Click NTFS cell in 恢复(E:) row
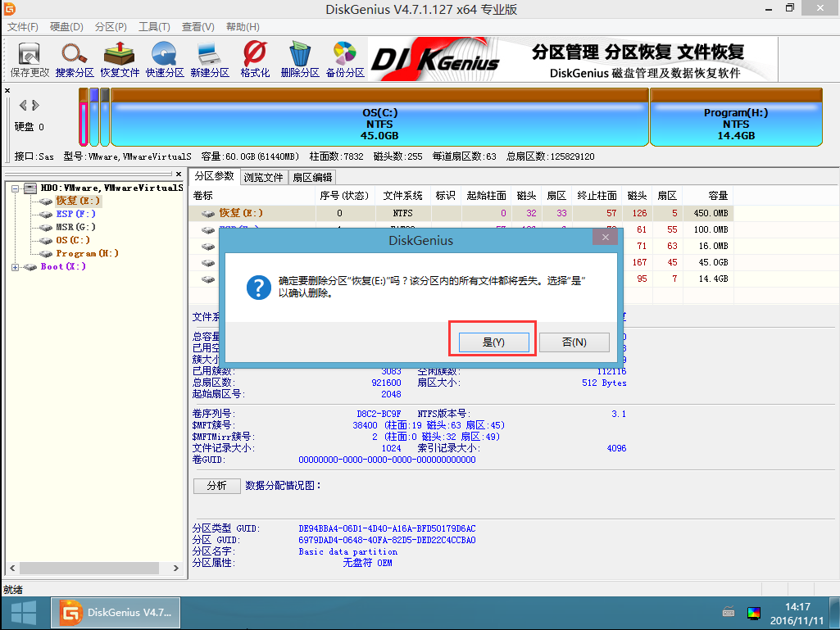 click(x=403, y=213)
